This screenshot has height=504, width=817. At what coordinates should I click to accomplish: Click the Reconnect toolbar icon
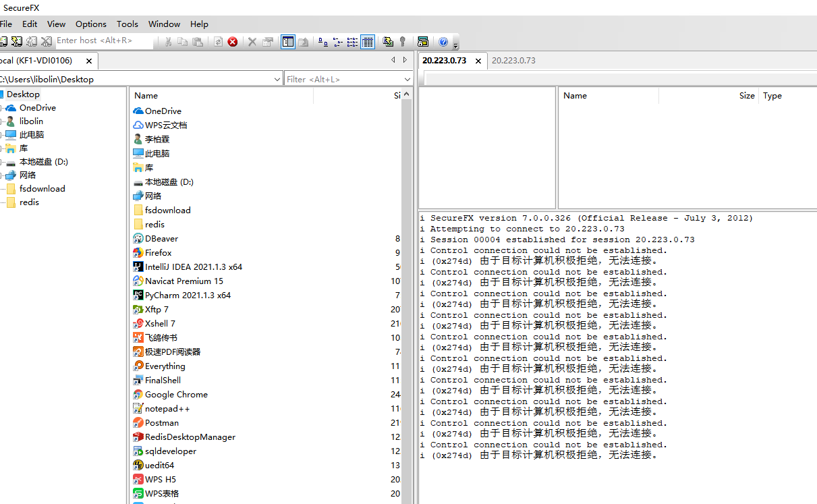[x=31, y=41]
